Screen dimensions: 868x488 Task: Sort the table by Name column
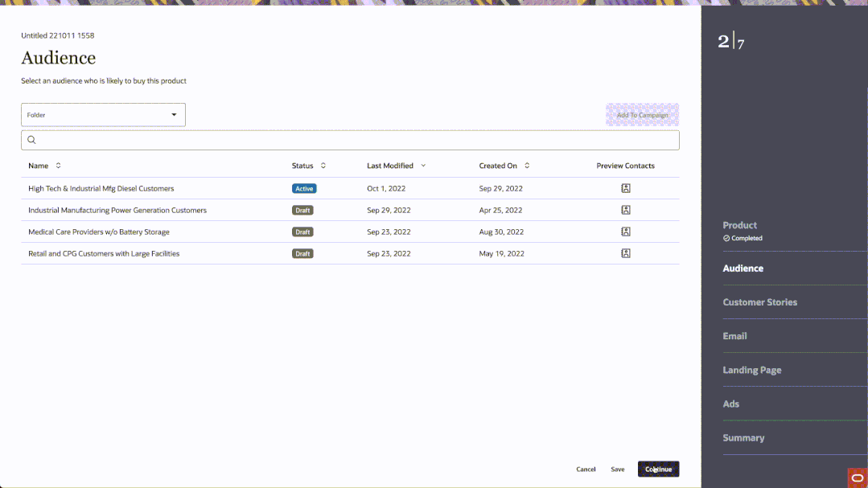tap(58, 166)
